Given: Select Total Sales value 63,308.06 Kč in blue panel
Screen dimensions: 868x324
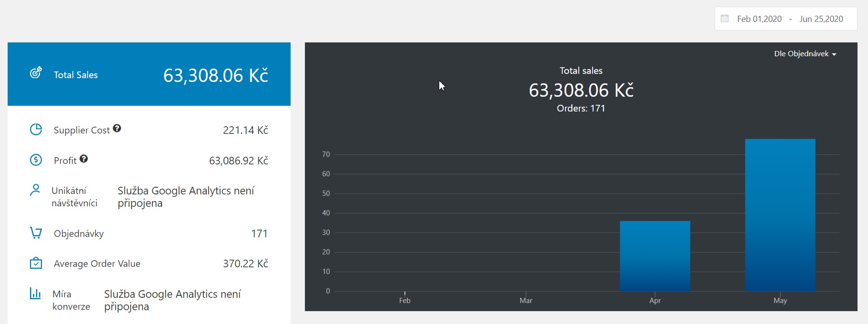Looking at the screenshot, I should pos(216,75).
